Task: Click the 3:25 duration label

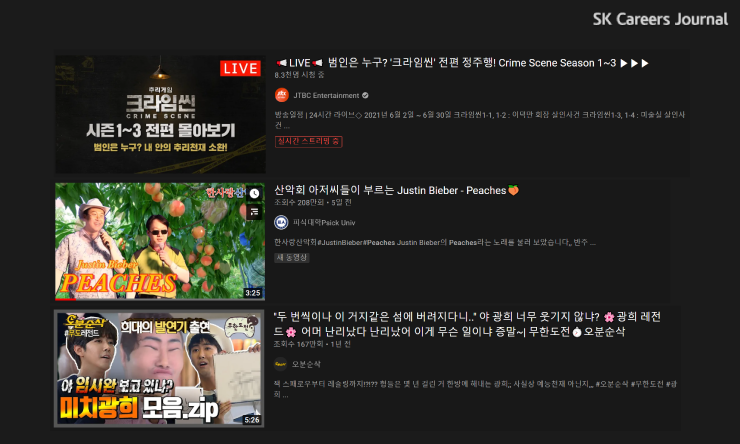Action: pyautogui.click(x=253, y=293)
